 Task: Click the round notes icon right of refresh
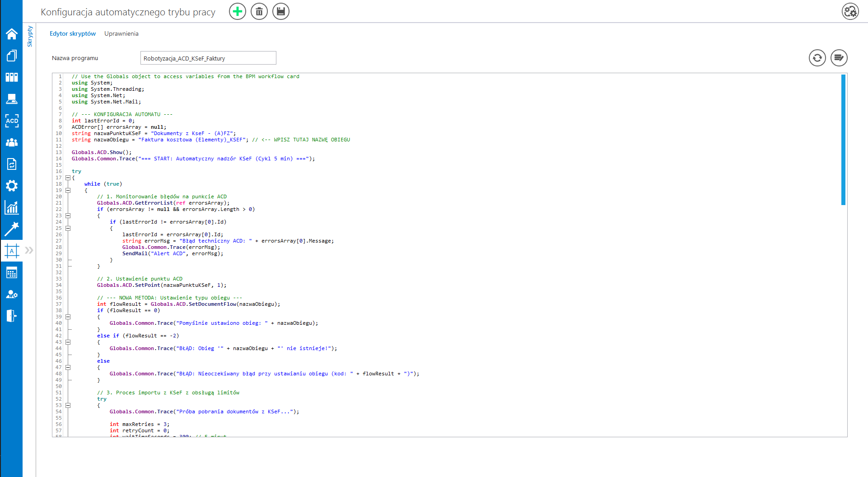coord(839,58)
